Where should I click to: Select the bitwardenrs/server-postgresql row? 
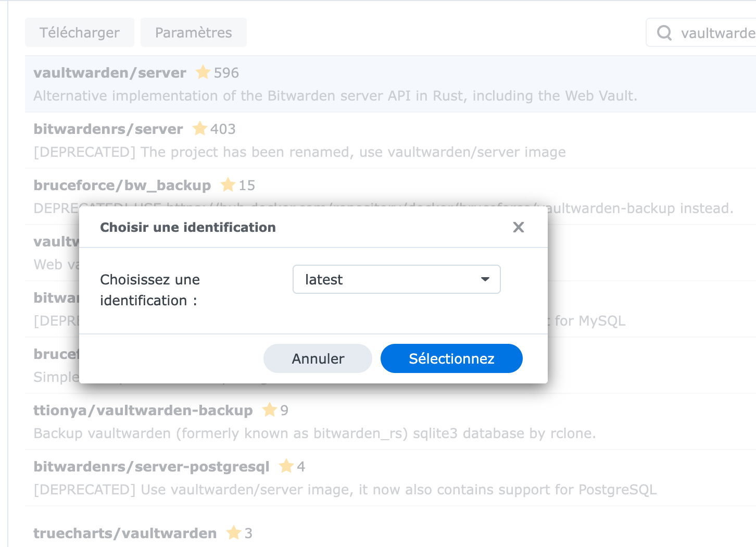390,478
